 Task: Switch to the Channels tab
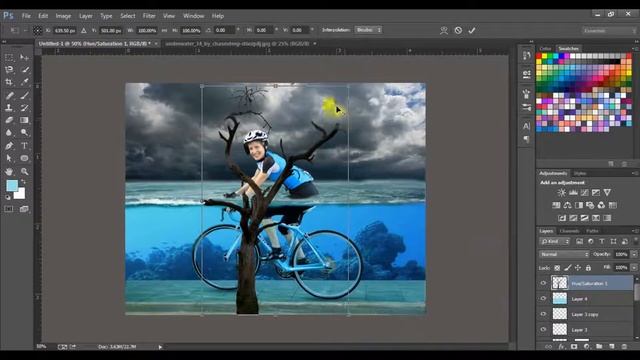coord(569,231)
